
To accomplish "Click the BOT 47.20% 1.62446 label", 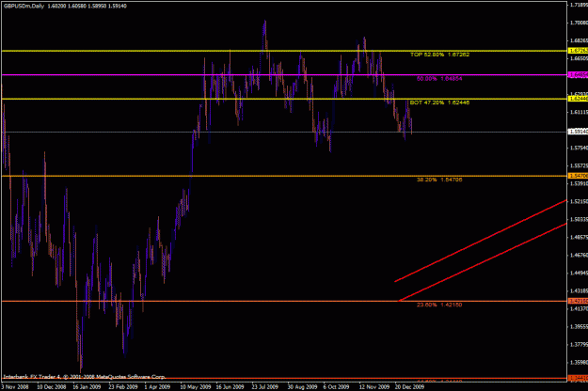I will [439, 102].
